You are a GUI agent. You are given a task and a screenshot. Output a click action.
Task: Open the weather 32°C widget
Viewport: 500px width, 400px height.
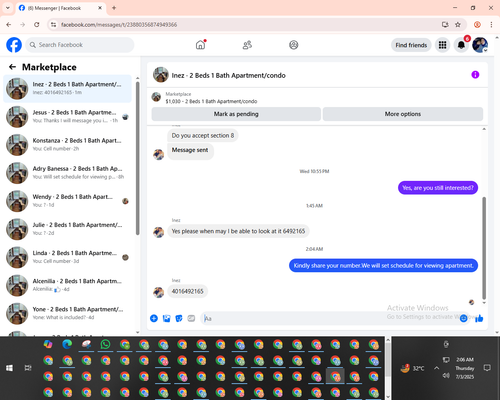coord(413,368)
